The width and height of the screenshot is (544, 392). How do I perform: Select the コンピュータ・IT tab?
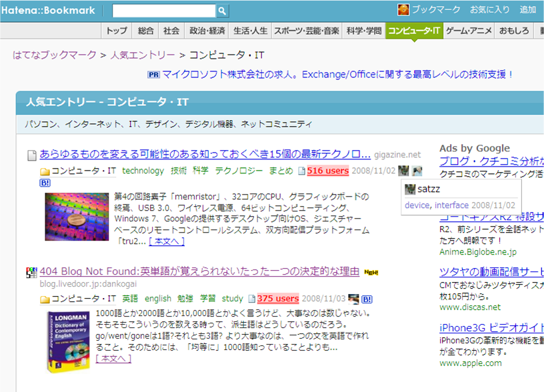click(x=414, y=31)
